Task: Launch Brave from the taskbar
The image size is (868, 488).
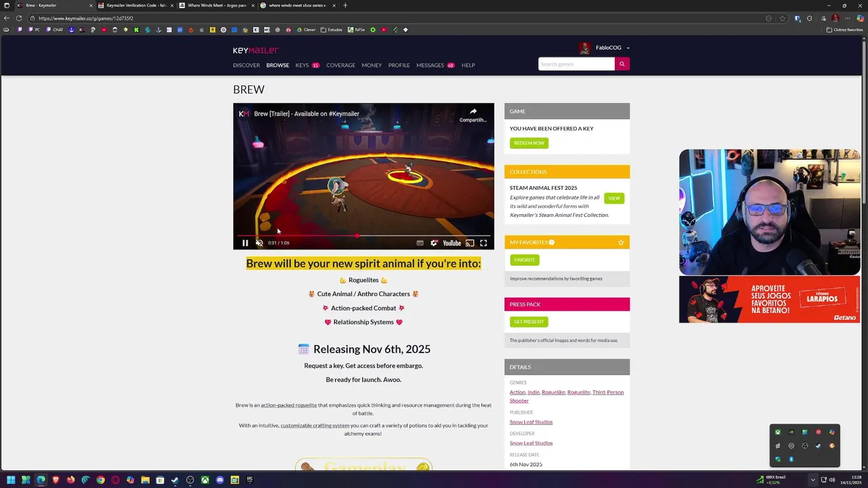Action: click(x=56, y=480)
